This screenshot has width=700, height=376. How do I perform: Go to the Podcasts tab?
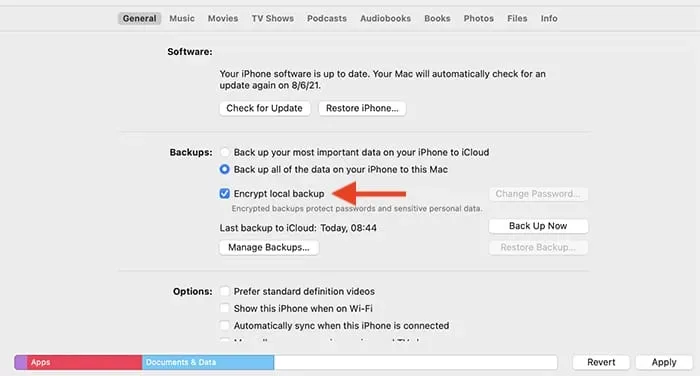click(x=327, y=18)
